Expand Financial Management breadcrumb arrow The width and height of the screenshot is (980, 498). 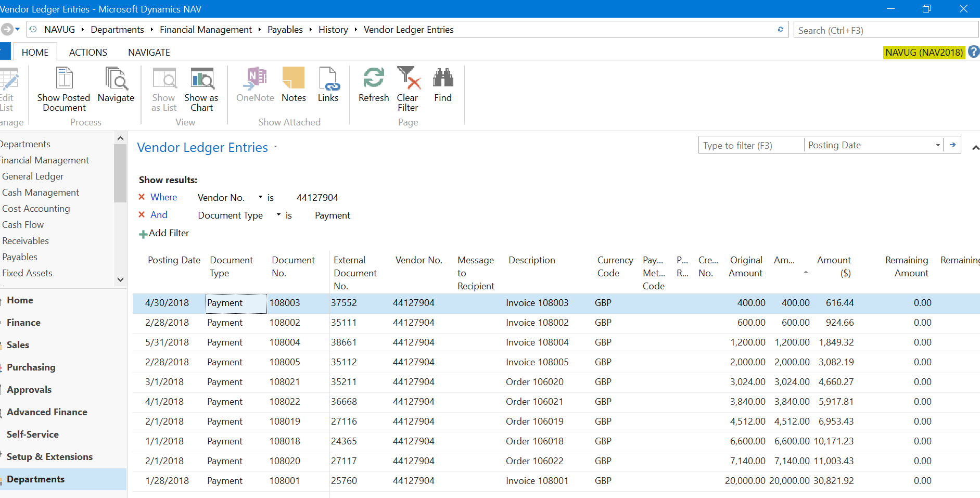(259, 30)
